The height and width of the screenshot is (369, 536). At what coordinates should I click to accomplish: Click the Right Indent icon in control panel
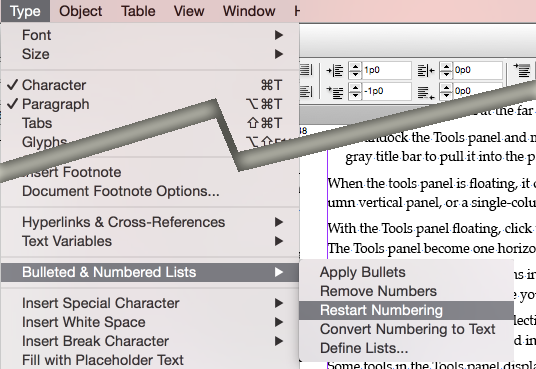click(426, 70)
